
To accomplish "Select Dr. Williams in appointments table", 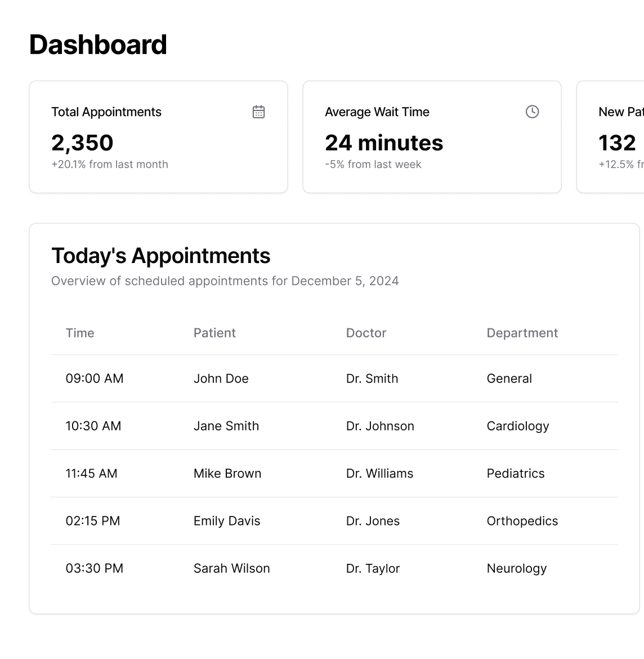I will (x=379, y=473).
